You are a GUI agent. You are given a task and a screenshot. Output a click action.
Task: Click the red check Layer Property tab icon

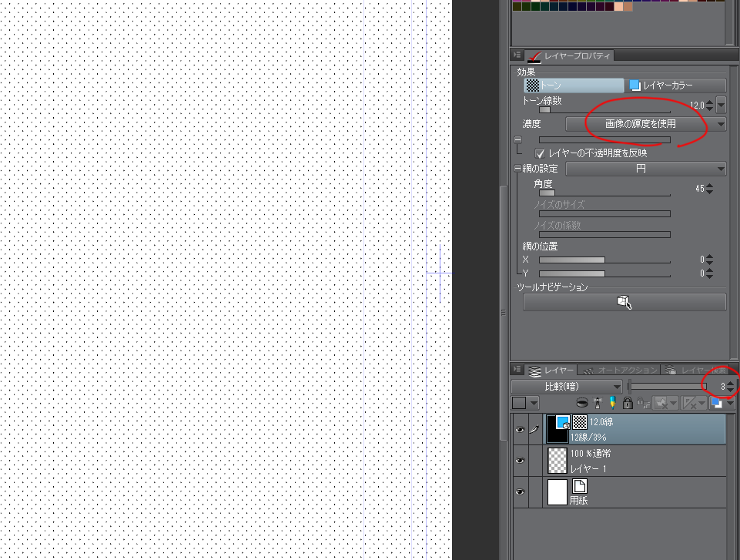click(534, 57)
